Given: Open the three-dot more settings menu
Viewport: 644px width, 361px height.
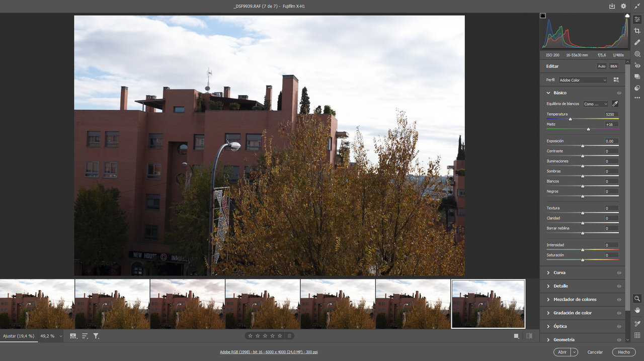Looking at the screenshot, I should pyautogui.click(x=637, y=98).
